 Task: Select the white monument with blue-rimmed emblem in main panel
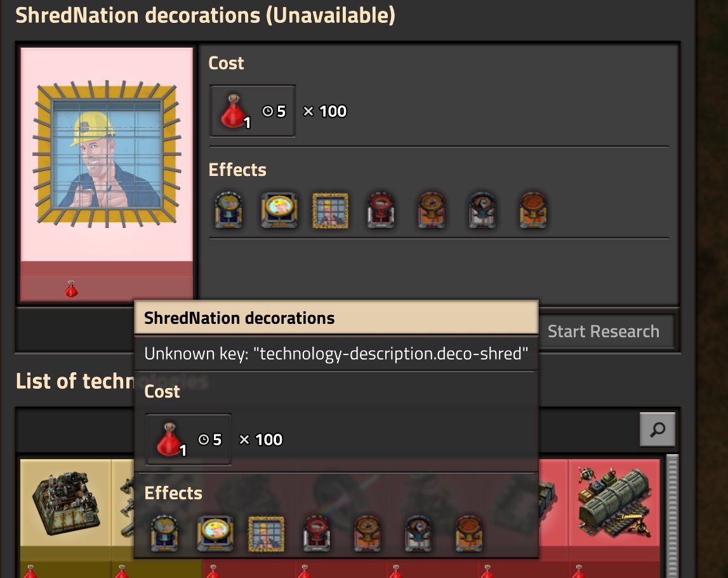coord(482,210)
